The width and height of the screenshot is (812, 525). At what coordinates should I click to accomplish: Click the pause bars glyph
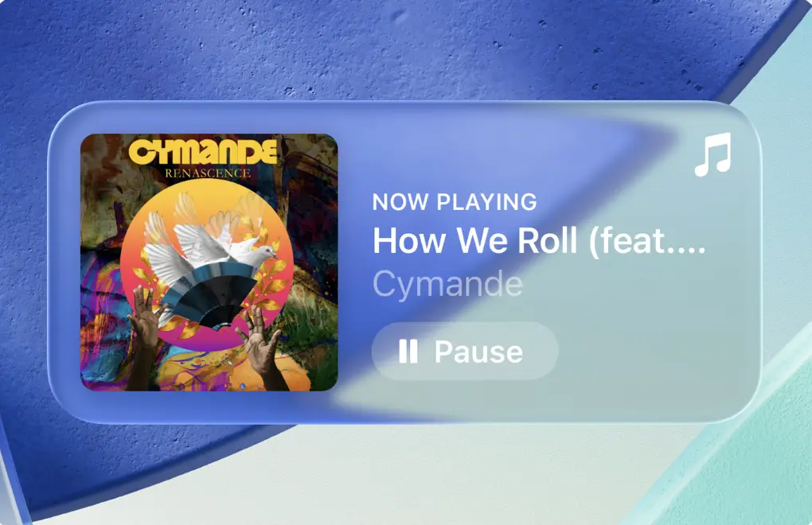coord(408,352)
